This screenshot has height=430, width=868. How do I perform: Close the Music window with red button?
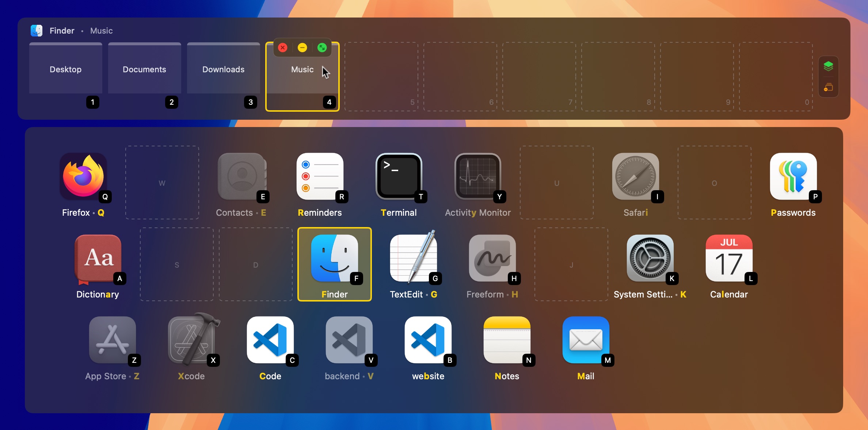coord(283,47)
